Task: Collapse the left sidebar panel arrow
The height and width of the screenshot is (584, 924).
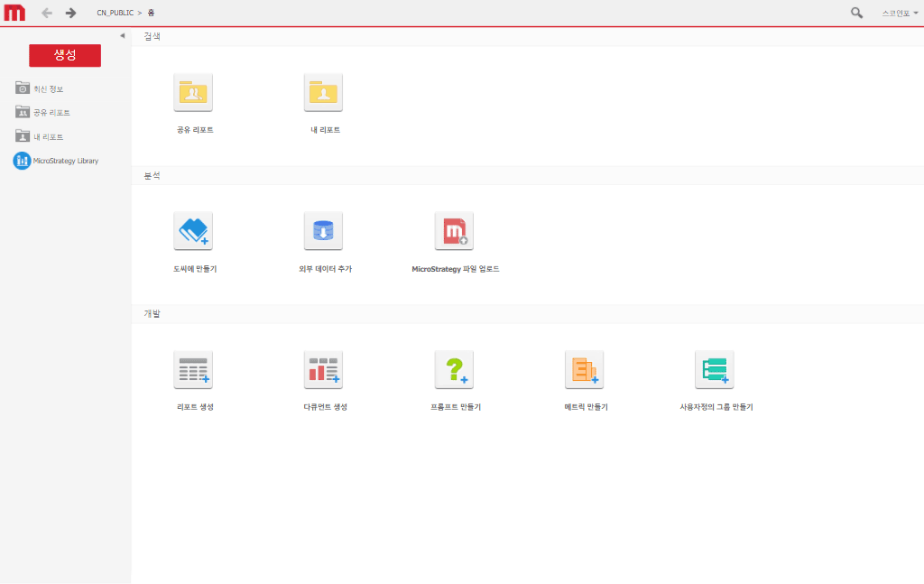Action: pos(123,36)
